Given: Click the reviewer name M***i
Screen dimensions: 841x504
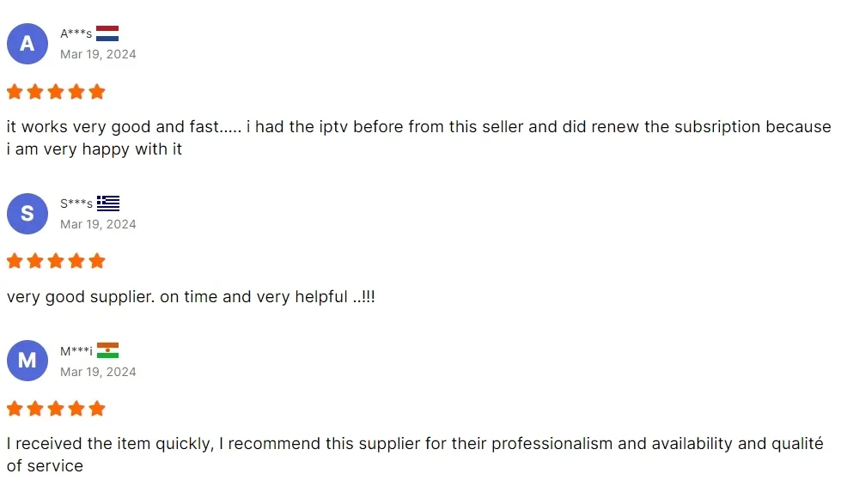Looking at the screenshot, I should pyautogui.click(x=76, y=351).
